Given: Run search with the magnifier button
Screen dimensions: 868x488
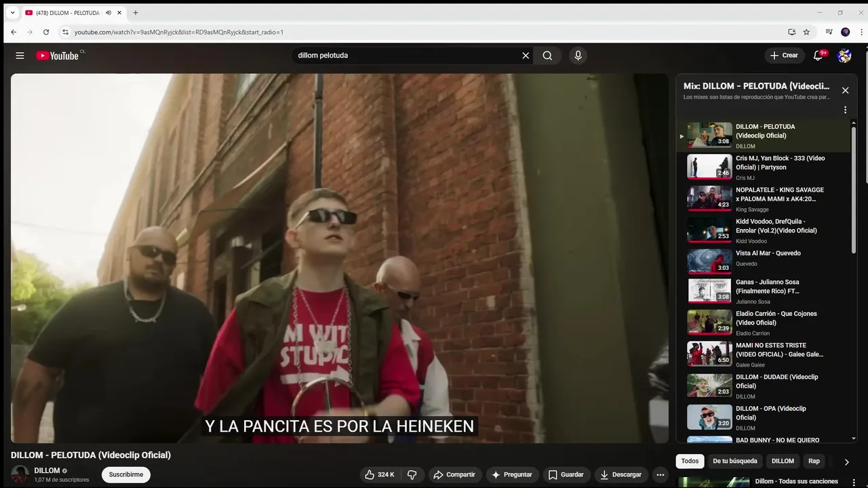Looking at the screenshot, I should (x=547, y=56).
